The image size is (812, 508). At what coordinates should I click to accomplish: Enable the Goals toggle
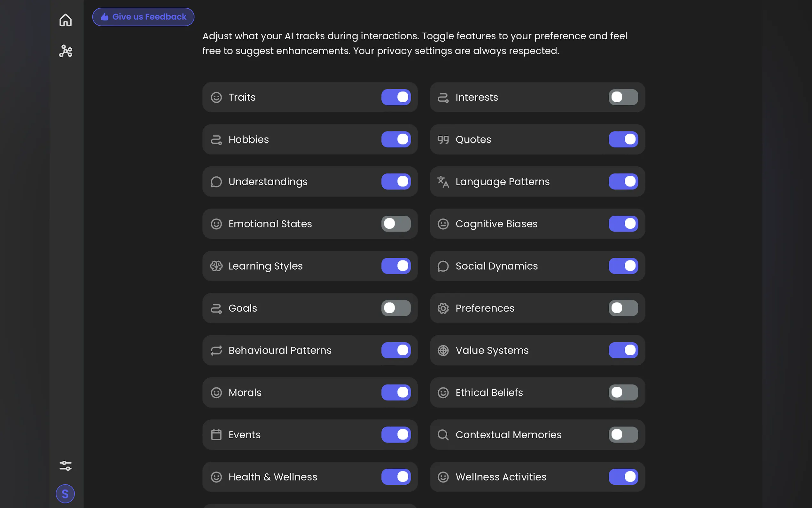click(396, 308)
